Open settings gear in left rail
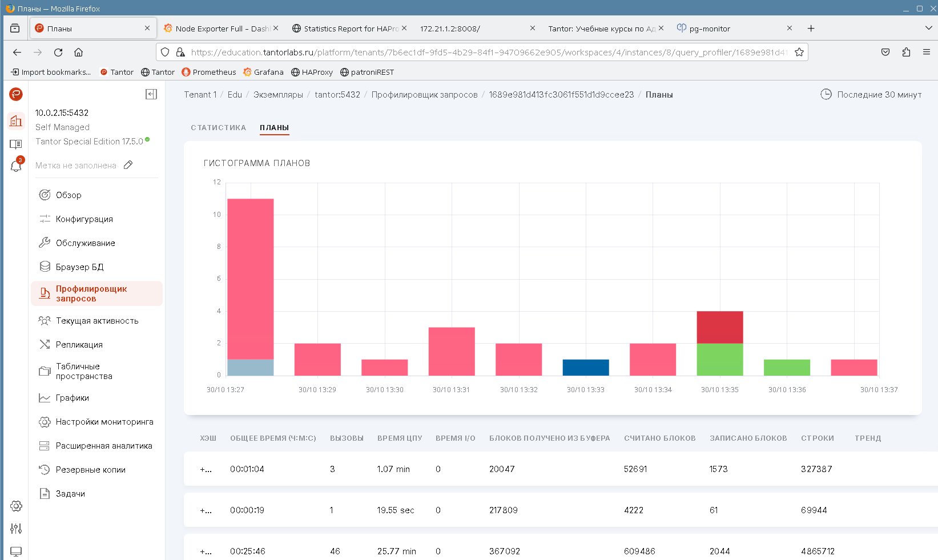Screen dimensions: 938x560 click(16, 506)
